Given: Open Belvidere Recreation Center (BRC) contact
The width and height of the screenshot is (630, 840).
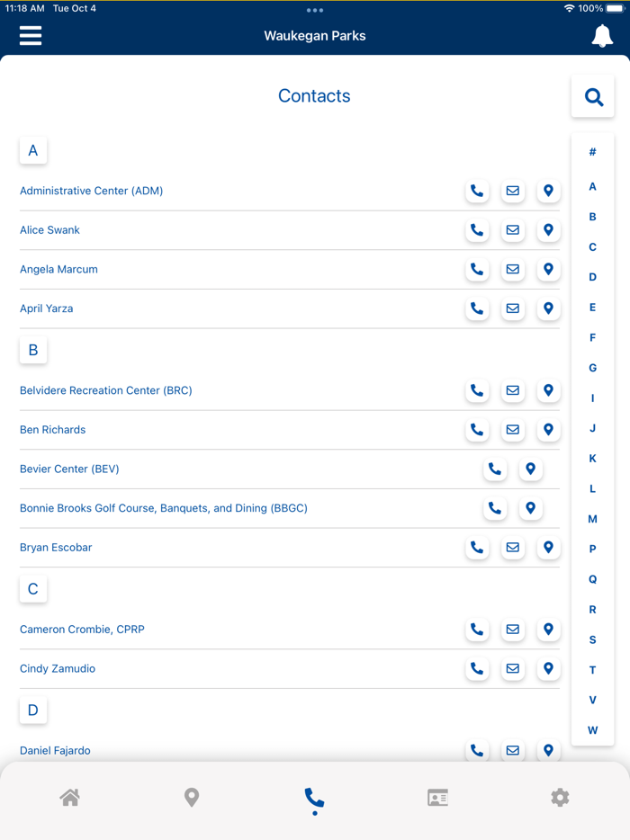Looking at the screenshot, I should (106, 390).
